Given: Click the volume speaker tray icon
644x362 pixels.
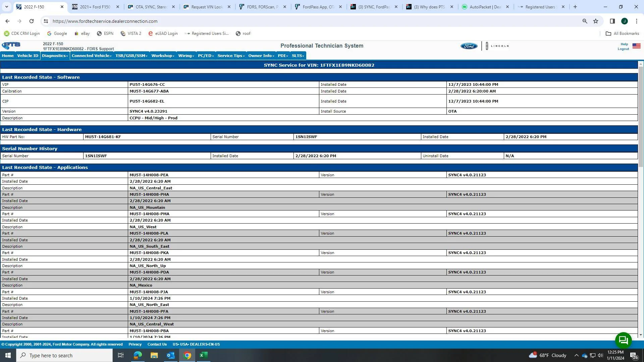Looking at the screenshot, I should pos(600,355).
